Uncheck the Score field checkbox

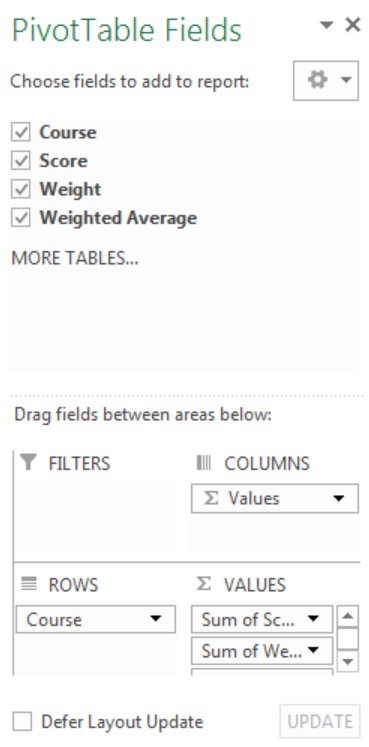21,161
